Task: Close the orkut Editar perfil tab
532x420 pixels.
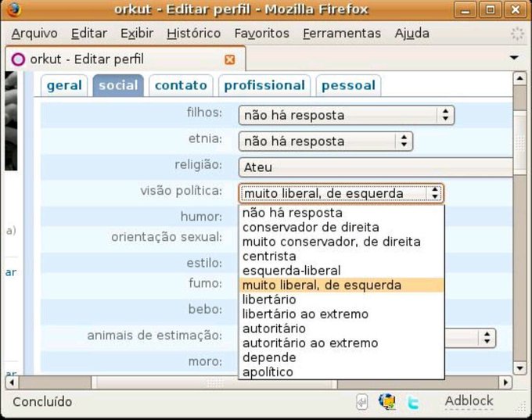Action: [230, 59]
